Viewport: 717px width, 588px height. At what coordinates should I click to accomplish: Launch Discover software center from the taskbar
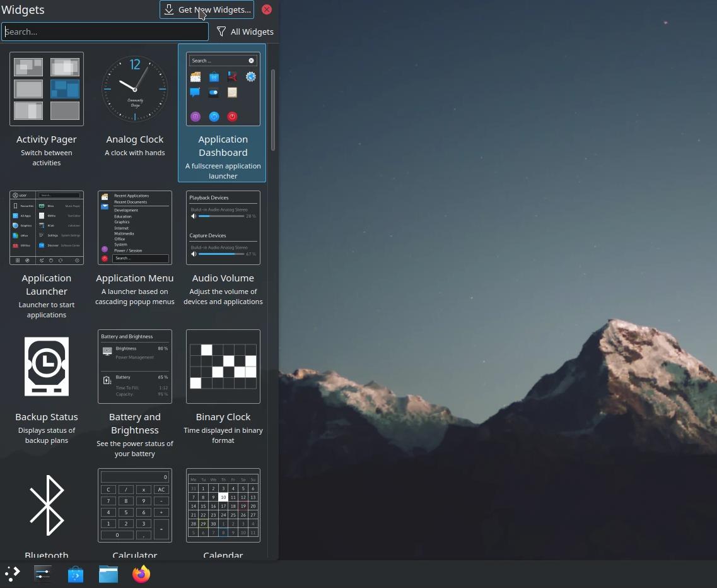point(75,573)
